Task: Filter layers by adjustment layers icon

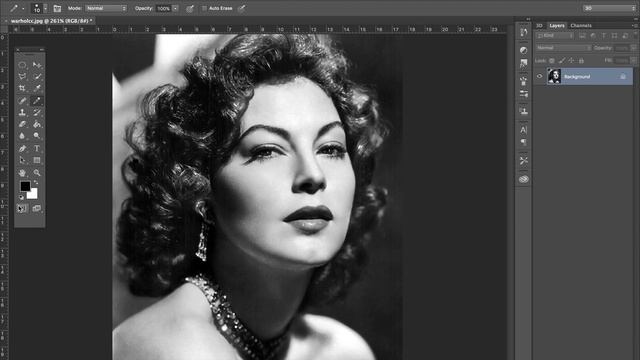Action: click(593, 36)
